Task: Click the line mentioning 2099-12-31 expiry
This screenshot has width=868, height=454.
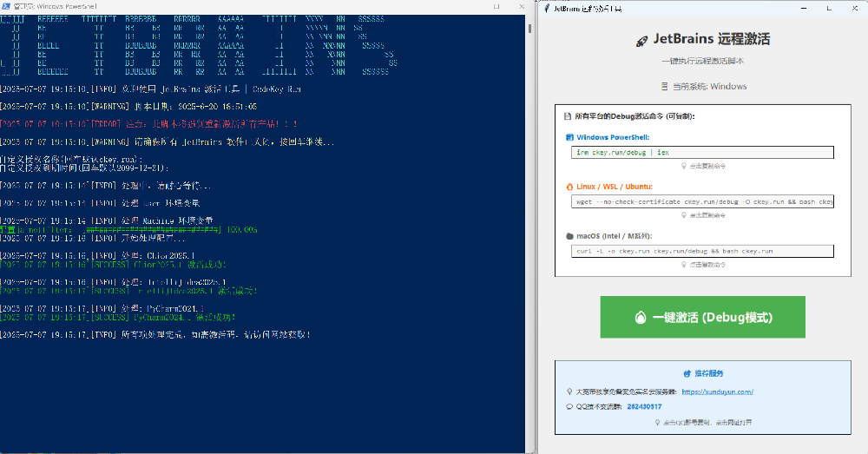Action: coord(85,168)
